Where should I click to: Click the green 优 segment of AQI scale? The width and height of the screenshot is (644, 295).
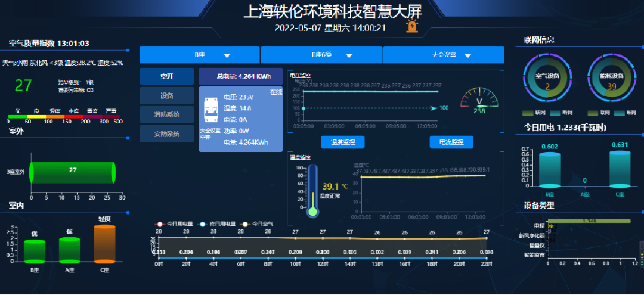pos(17,117)
